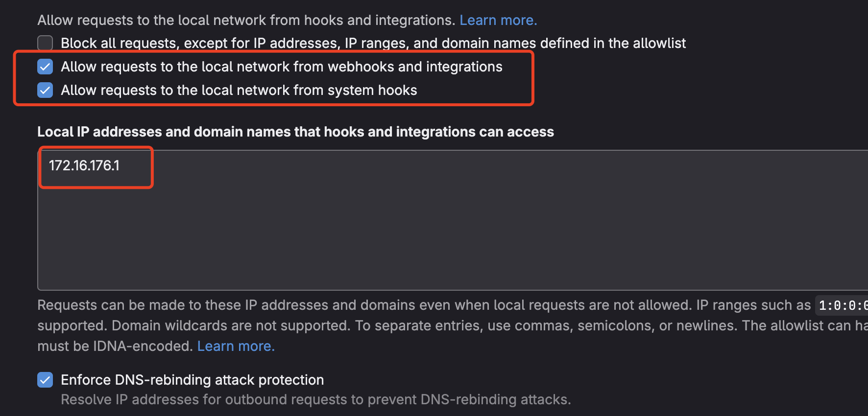The width and height of the screenshot is (868, 416).
Task: Click the "from webhooks and integrations" option label
Action: tap(282, 67)
